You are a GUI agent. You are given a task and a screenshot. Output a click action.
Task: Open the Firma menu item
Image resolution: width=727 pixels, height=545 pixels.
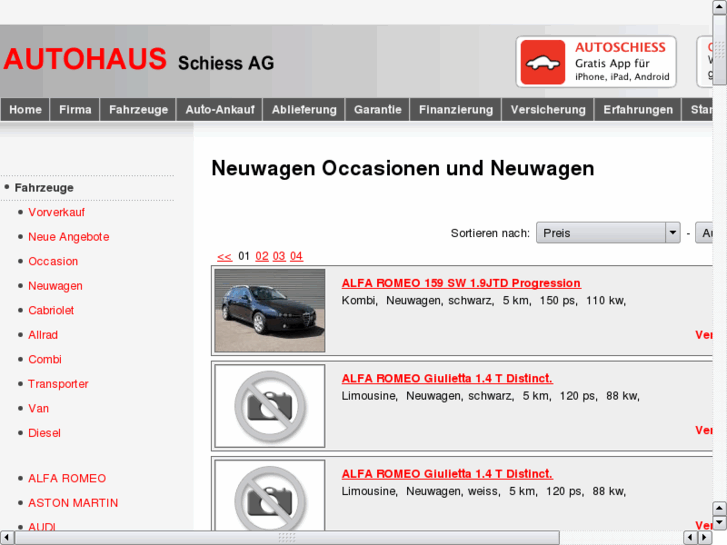tap(75, 109)
